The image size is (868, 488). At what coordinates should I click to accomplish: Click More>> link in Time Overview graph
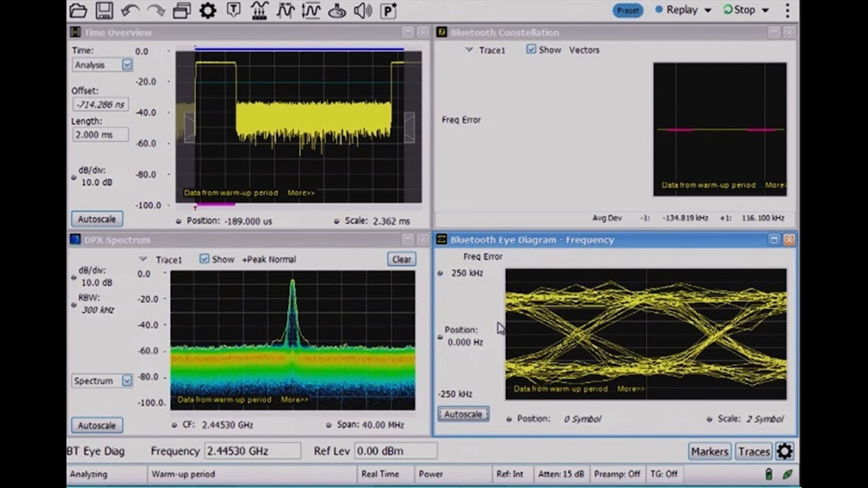(x=301, y=193)
